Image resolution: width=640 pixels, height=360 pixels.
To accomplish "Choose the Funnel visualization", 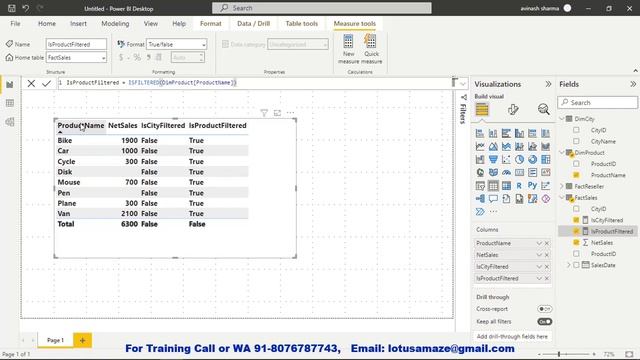I will [x=493, y=159].
